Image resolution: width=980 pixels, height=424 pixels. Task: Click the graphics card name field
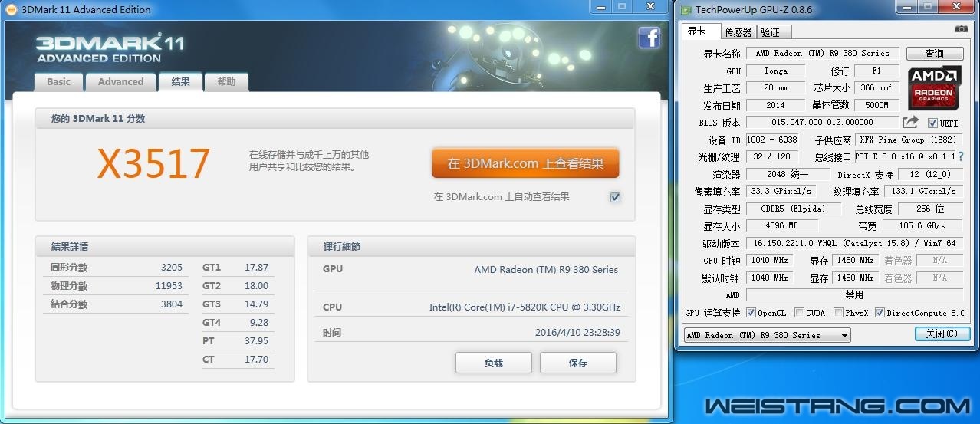click(x=822, y=54)
